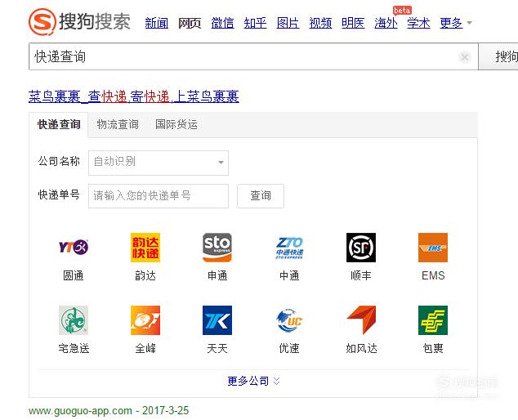
Task: Open the 新闻 search category
Action: coord(157,23)
